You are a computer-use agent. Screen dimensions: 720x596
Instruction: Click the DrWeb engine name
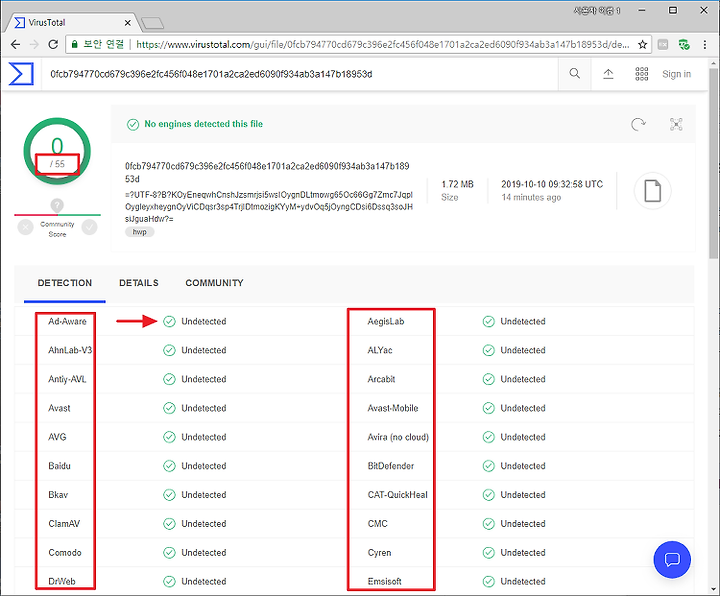click(x=62, y=582)
